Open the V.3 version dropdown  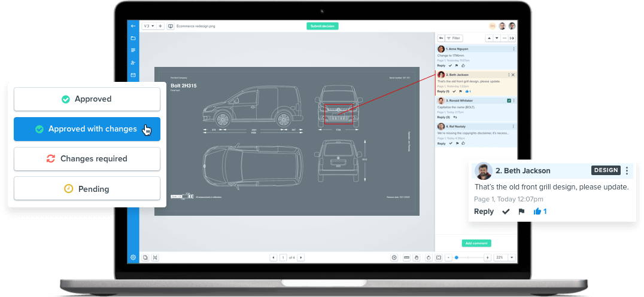pos(148,26)
